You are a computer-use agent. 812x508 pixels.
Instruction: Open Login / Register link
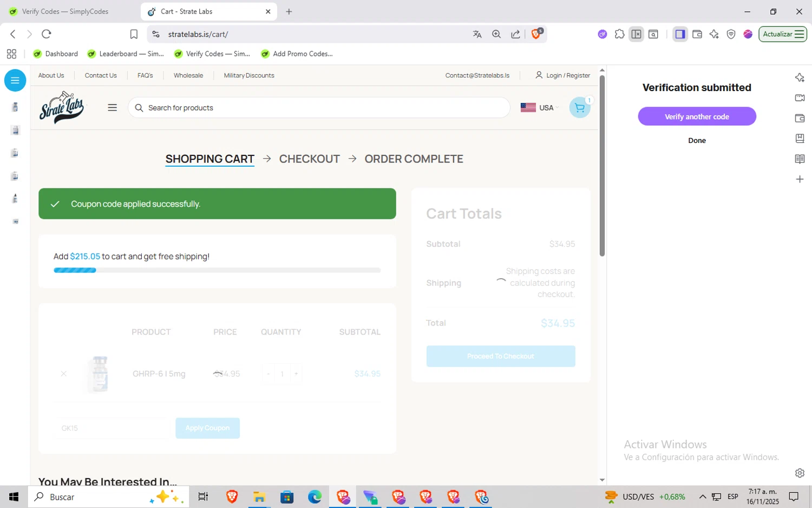click(563, 75)
